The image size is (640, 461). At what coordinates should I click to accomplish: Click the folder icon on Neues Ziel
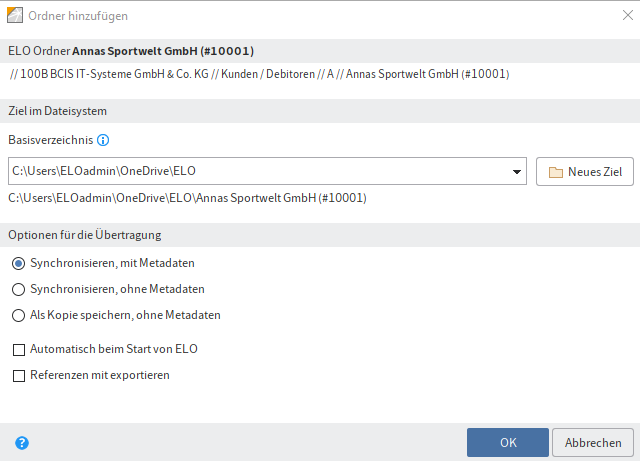556,172
